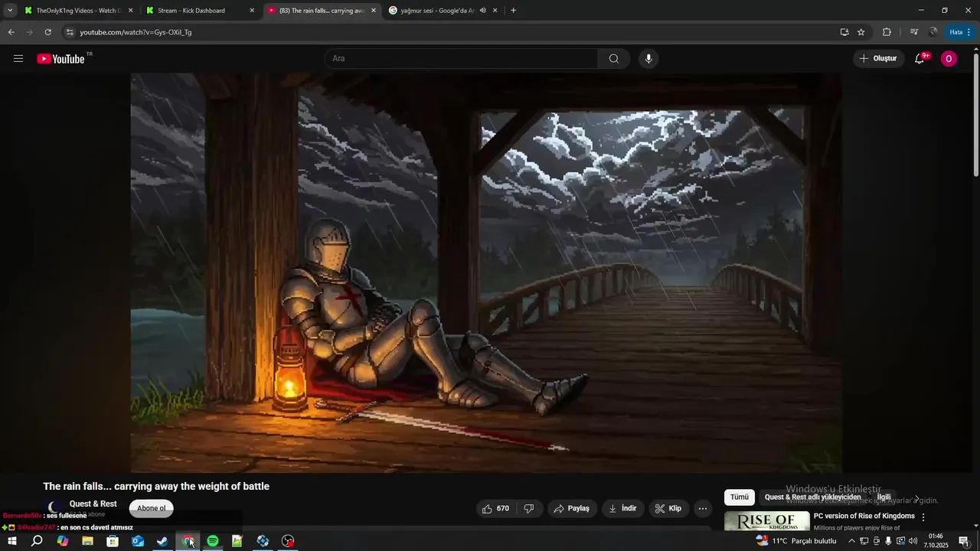
Task: Click the address bar URL
Action: 136,32
